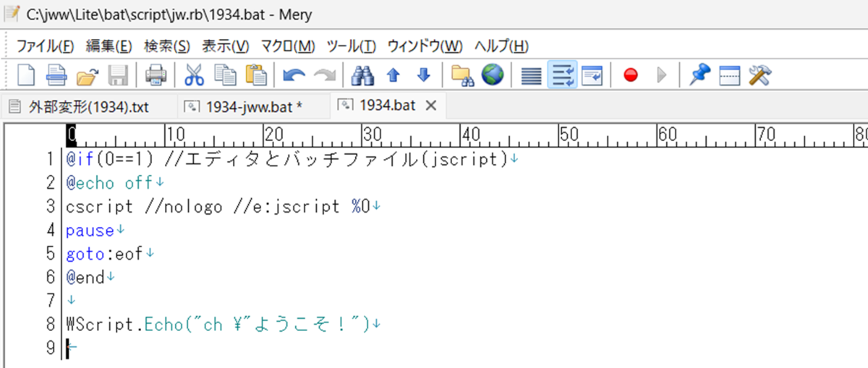Image resolution: width=868 pixels, height=368 pixels.
Task: Click the '@end' text on line 6
Action: click(x=85, y=278)
